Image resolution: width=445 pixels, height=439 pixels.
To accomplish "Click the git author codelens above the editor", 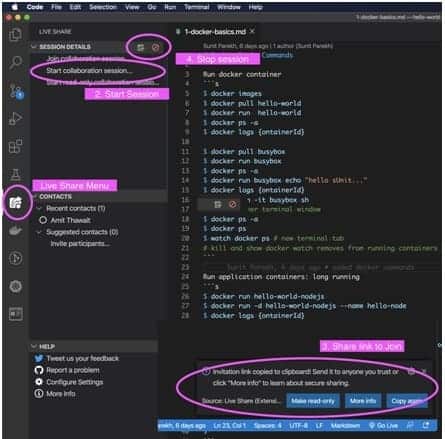I will click(x=268, y=46).
